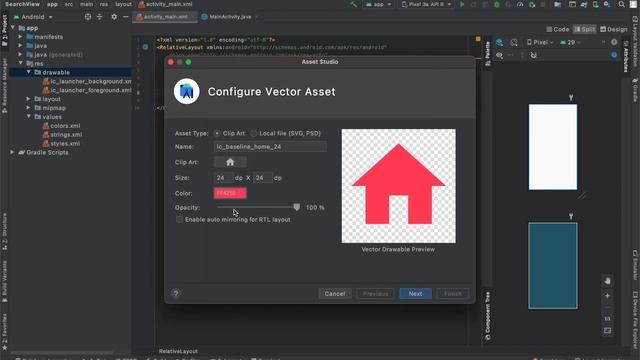Expand the mipmap folder
This screenshot has height=360, width=640.
29,108
